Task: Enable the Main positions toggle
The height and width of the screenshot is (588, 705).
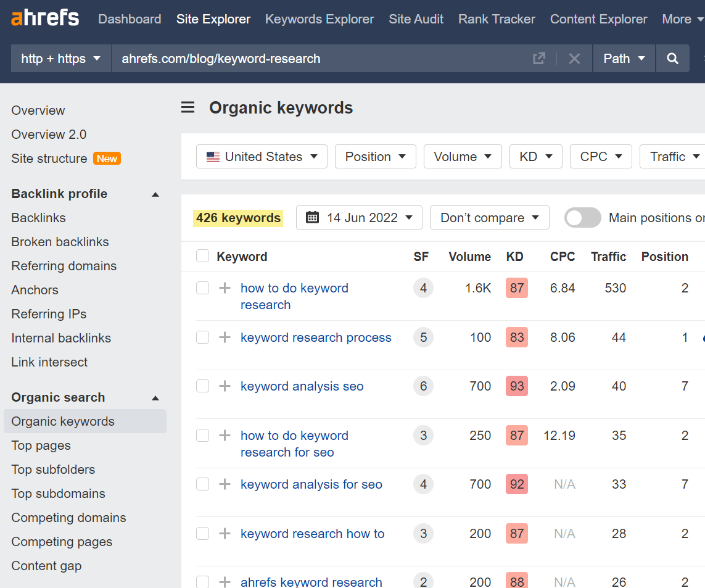Action: (582, 217)
